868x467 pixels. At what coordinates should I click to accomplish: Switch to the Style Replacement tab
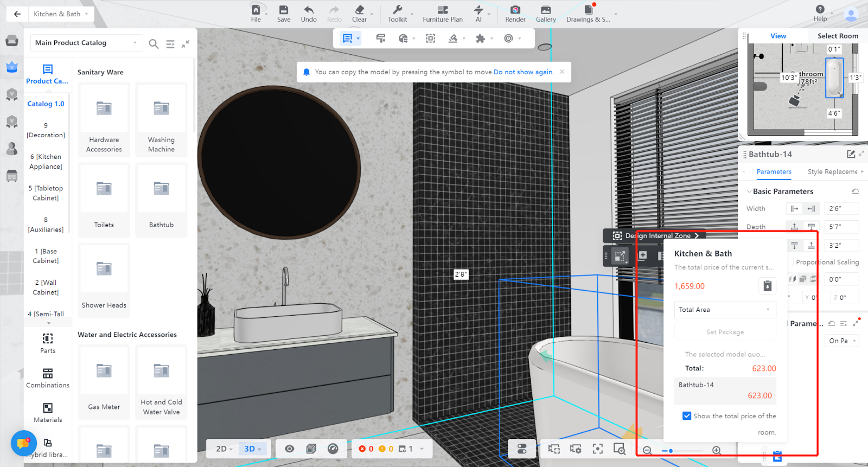[832, 172]
